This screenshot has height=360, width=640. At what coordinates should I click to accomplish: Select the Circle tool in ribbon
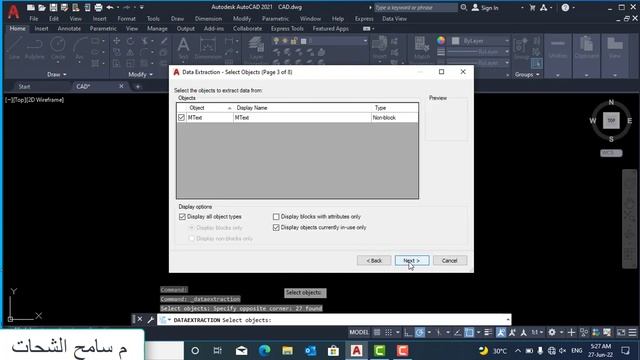click(x=58, y=48)
